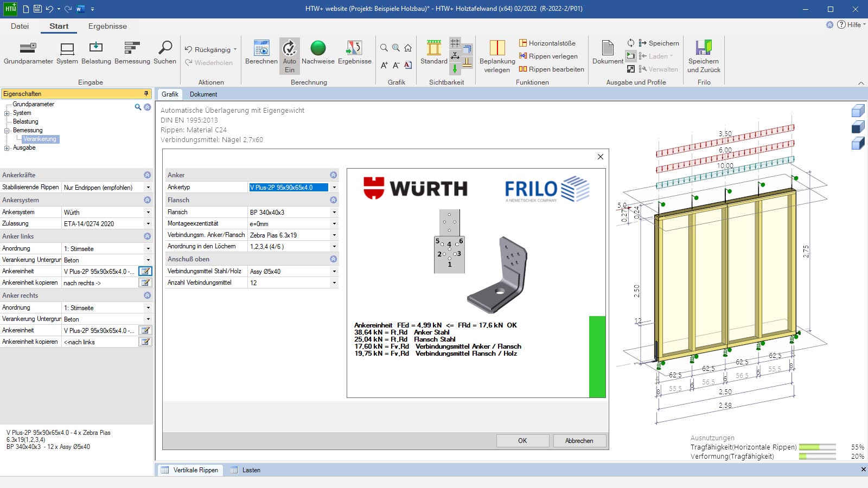Click the zoom magnifier in Grafik group
The image size is (868, 488).
(384, 48)
